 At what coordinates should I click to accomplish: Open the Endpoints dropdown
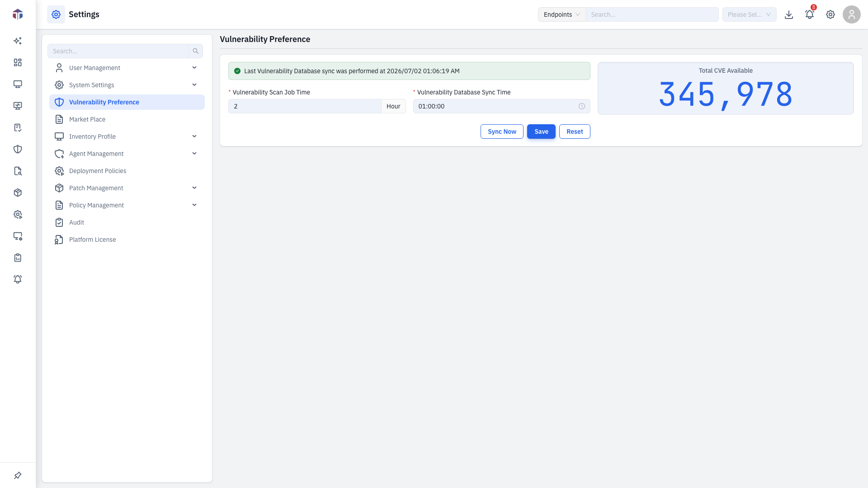pos(562,14)
